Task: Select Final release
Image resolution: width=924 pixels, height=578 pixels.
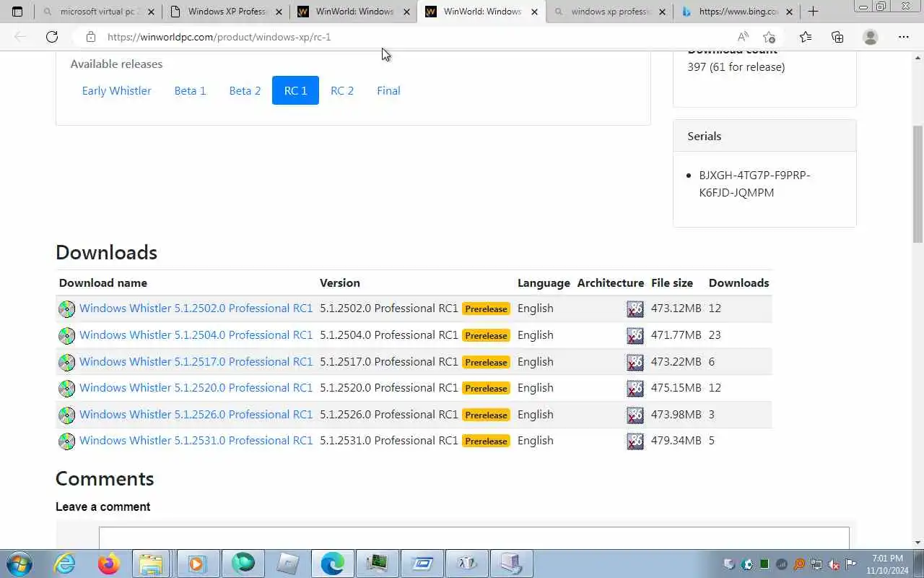Action: [388, 90]
